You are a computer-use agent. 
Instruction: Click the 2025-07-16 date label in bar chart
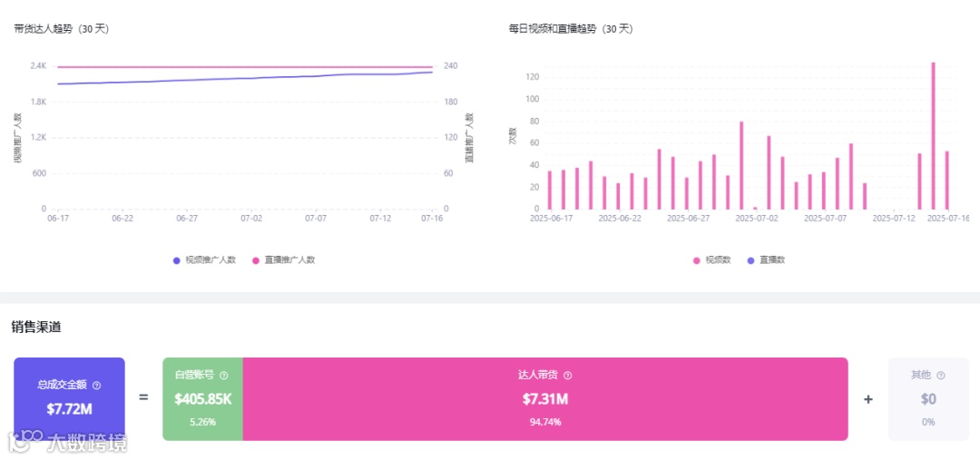click(x=947, y=218)
